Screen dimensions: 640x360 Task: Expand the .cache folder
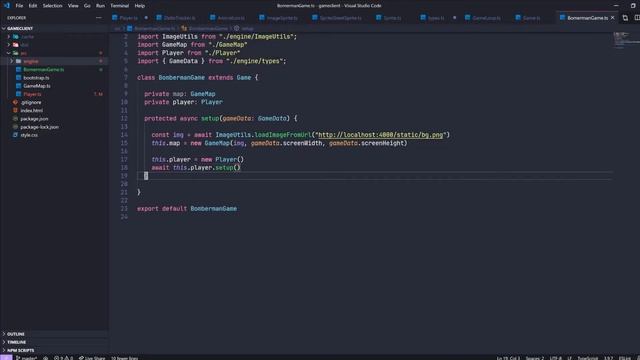(x=9, y=37)
